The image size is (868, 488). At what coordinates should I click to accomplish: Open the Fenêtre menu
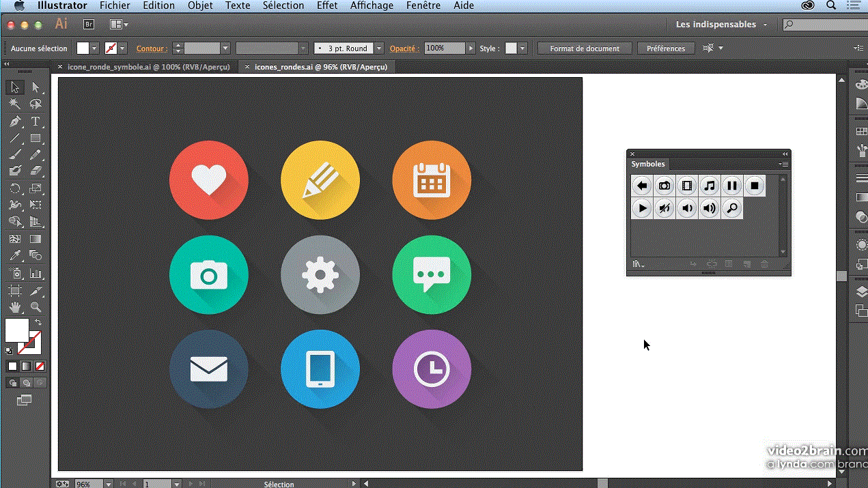[423, 5]
